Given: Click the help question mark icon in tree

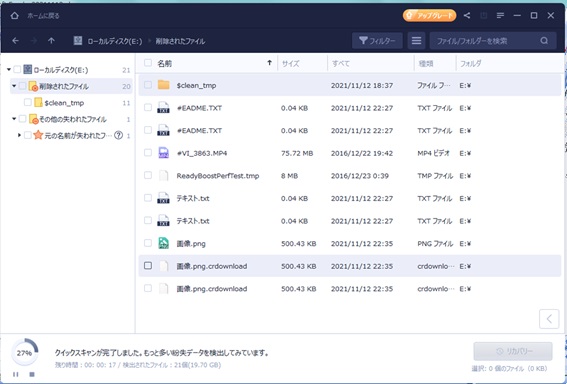Looking at the screenshot, I should [x=118, y=135].
